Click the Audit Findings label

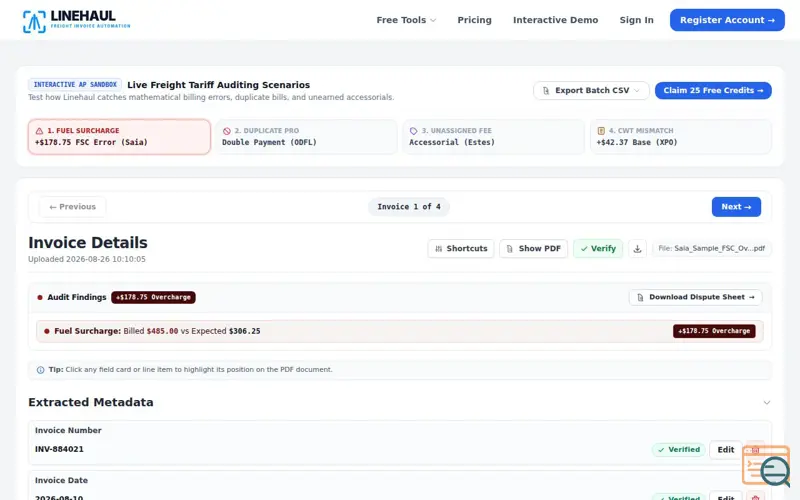click(77, 297)
